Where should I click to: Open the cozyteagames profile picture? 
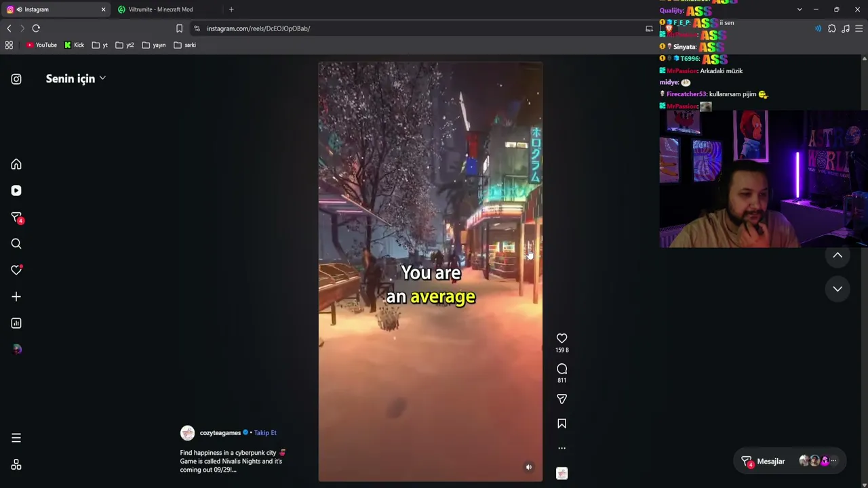click(x=188, y=433)
